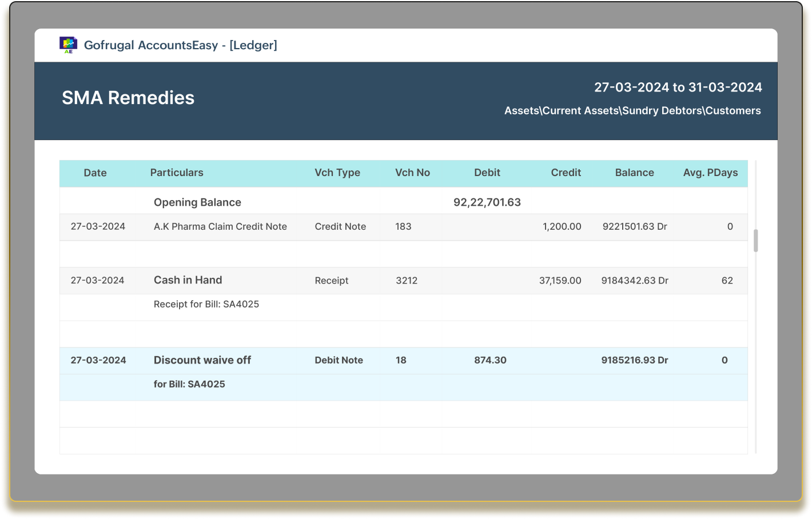Open the date range 27-03-2024 to 31-03-2024
This screenshot has height=519, width=812.
(678, 87)
